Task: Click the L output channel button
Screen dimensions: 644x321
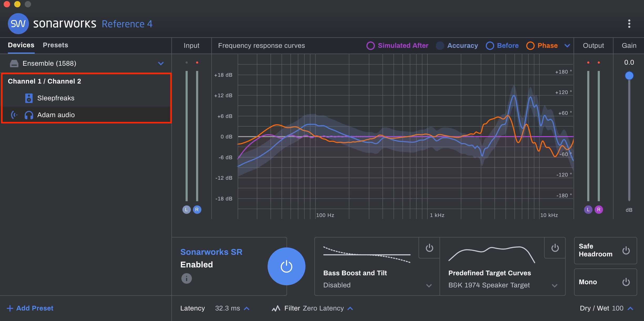Action: pyautogui.click(x=588, y=209)
